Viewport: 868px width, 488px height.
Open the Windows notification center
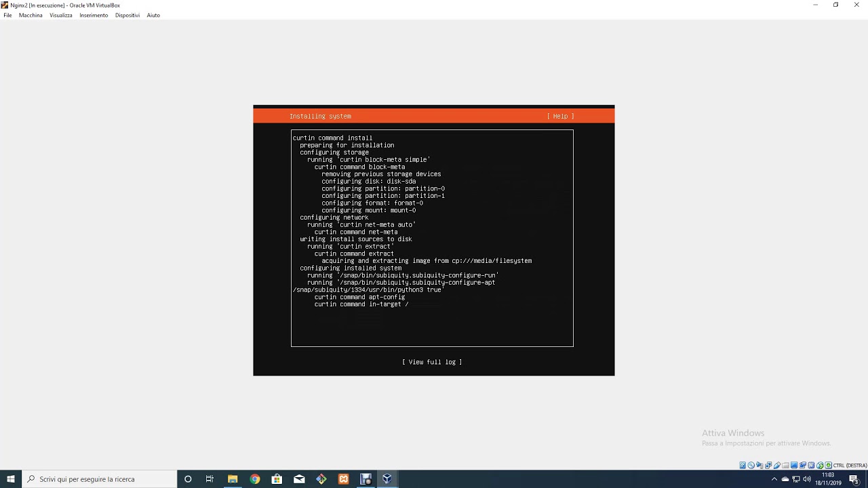(854, 479)
